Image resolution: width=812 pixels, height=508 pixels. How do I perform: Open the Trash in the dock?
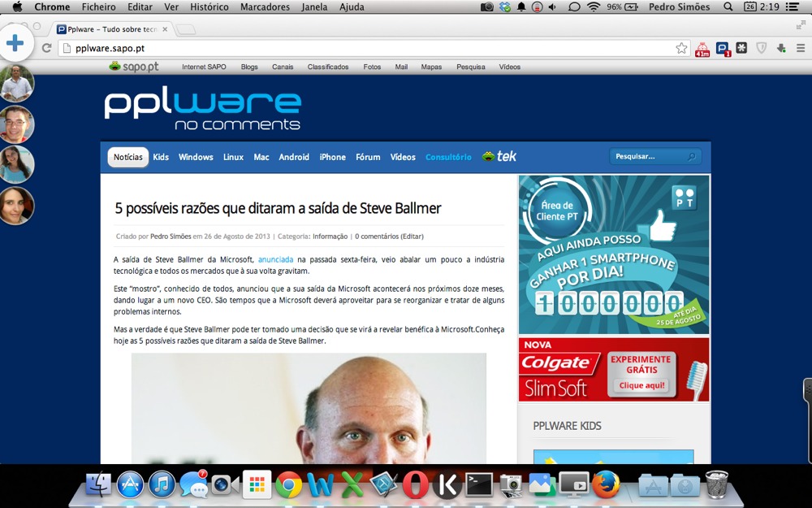[x=717, y=484]
